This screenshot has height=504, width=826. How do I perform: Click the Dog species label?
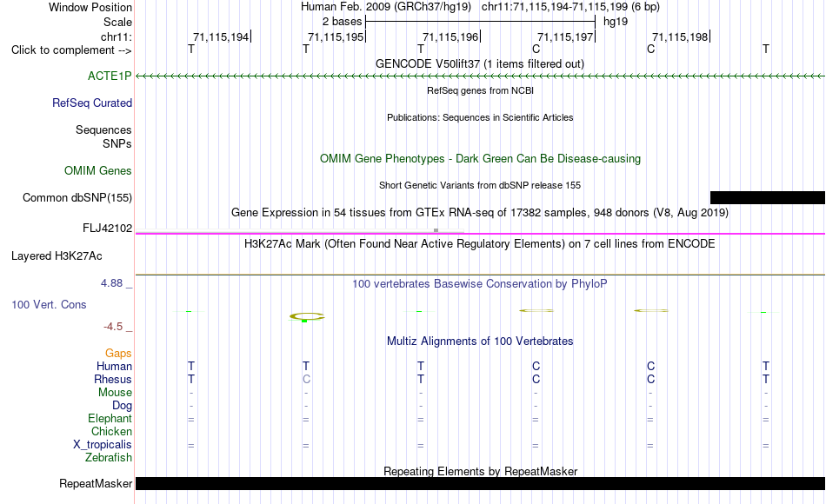click(122, 406)
